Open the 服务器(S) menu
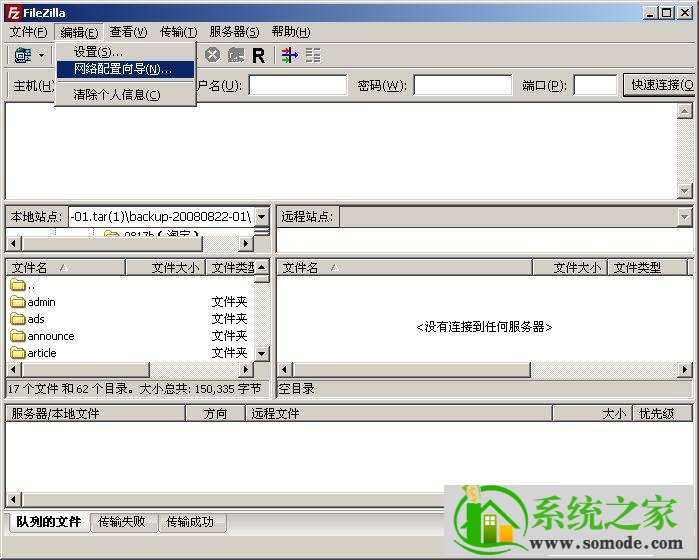Image resolution: width=699 pixels, height=560 pixels. pyautogui.click(x=234, y=32)
